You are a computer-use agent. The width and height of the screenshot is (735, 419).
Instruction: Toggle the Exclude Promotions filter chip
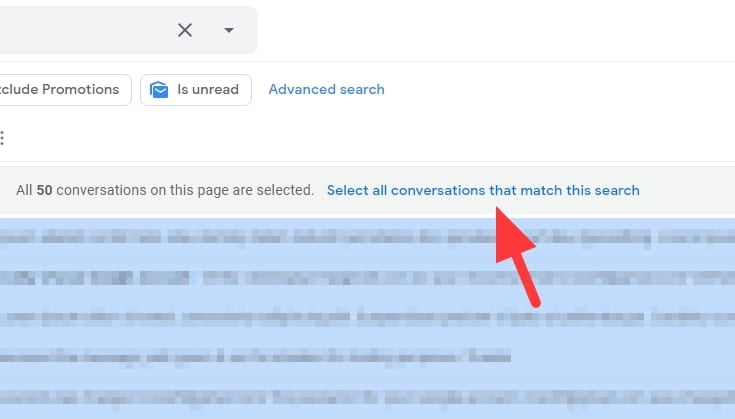coord(65,90)
